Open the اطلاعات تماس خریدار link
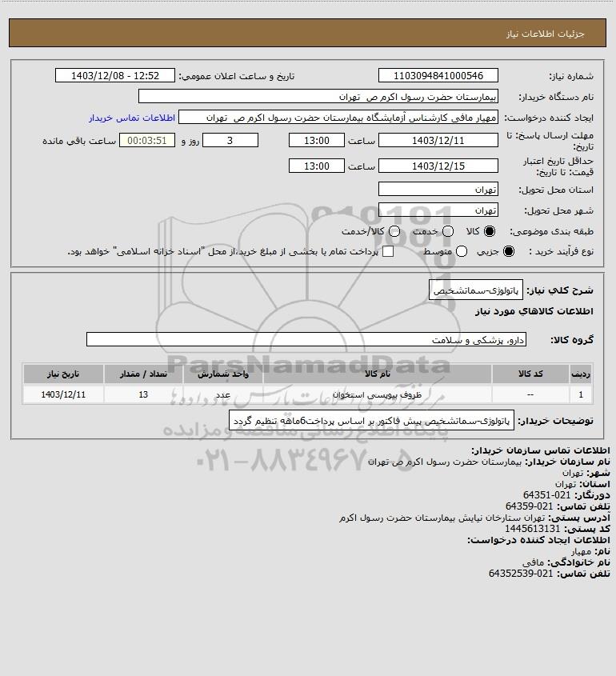Image resolution: width=616 pixels, height=676 pixels. point(132,118)
